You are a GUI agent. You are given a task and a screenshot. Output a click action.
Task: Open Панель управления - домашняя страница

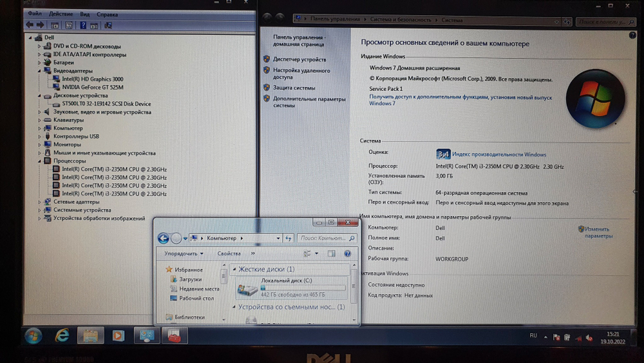(x=299, y=41)
